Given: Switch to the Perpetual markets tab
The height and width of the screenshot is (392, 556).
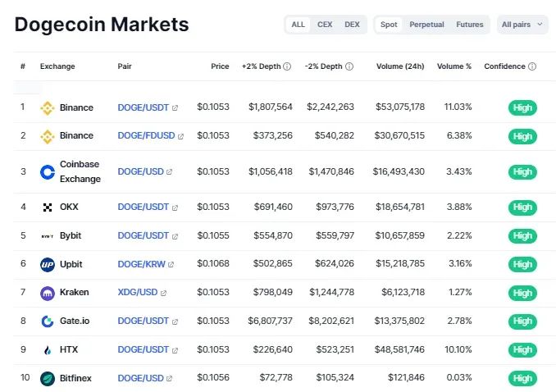Looking at the screenshot, I should point(426,25).
